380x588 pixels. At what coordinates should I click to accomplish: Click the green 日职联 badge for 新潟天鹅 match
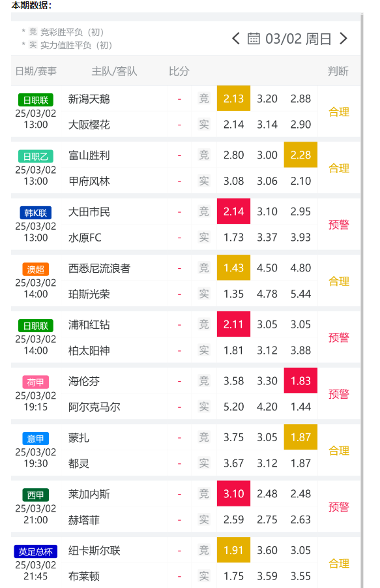[x=36, y=100]
